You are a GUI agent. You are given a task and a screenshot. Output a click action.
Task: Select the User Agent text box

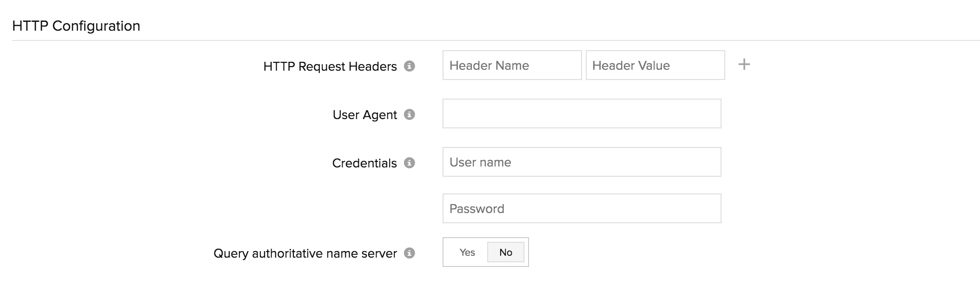(x=581, y=113)
